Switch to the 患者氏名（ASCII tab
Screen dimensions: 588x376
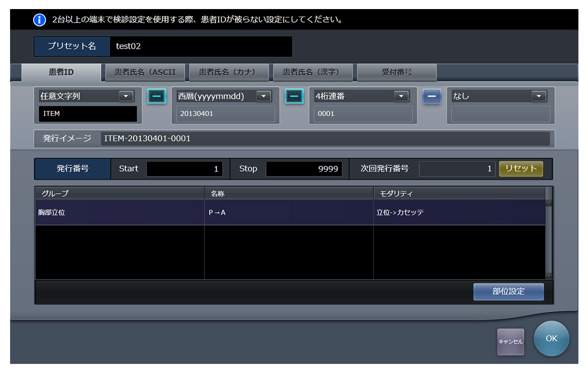point(145,72)
